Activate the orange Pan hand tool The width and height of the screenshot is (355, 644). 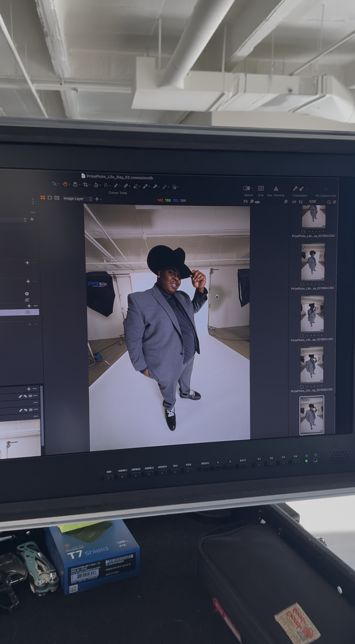coord(65,184)
